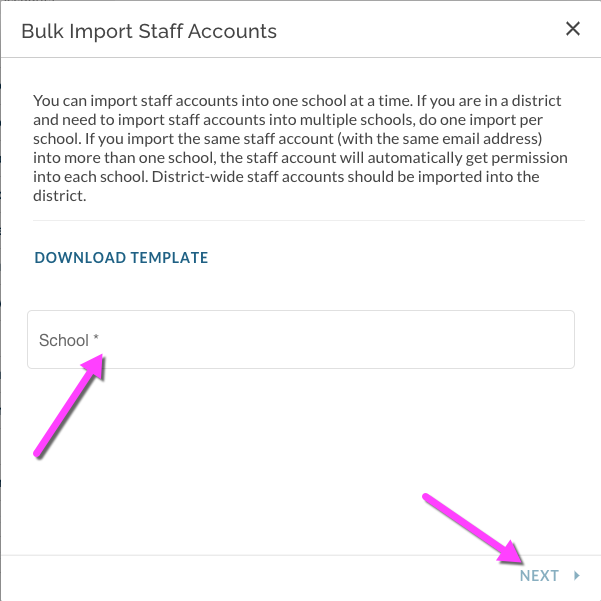This screenshot has height=601, width=601.
Task: Click the DOWNLOAD TEMPLATE link
Action: tap(121, 258)
